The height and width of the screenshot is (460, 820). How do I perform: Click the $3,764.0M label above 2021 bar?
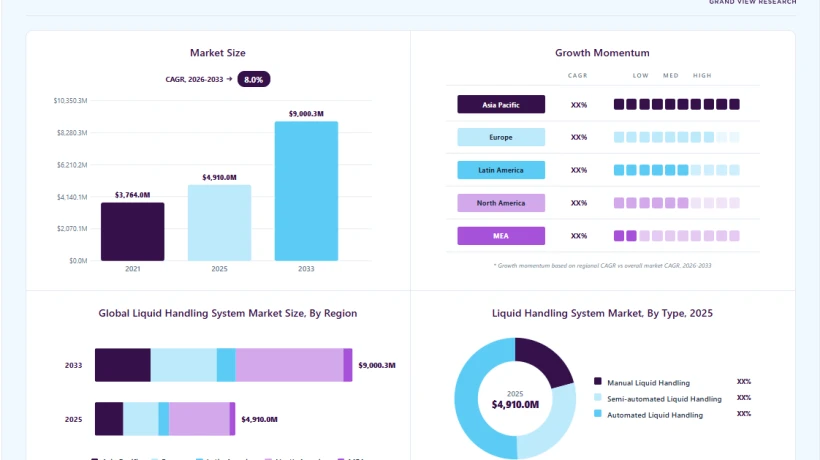click(x=132, y=195)
